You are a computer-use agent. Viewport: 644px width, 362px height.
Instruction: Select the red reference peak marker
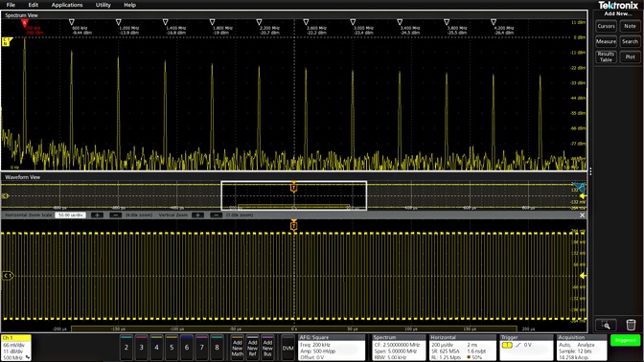(25, 22)
